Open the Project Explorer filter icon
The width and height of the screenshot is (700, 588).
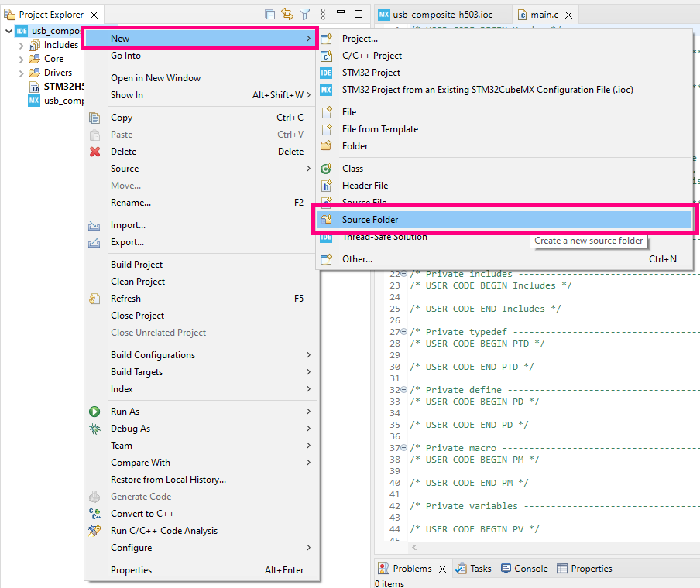(305, 14)
